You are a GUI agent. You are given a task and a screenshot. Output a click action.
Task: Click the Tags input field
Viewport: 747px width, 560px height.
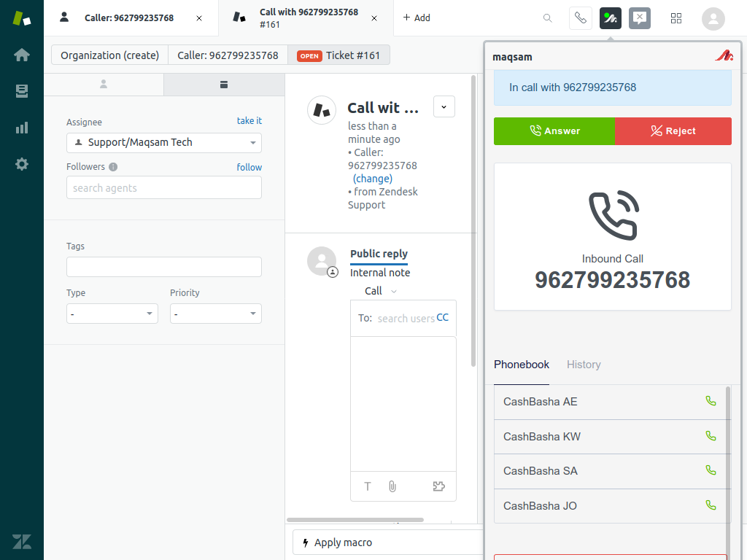point(164,267)
